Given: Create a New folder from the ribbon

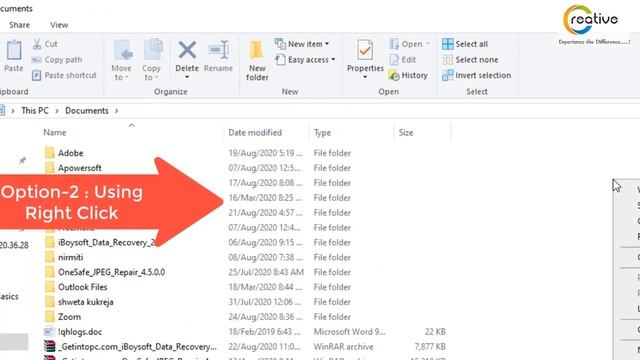Looking at the screenshot, I should point(257,60).
